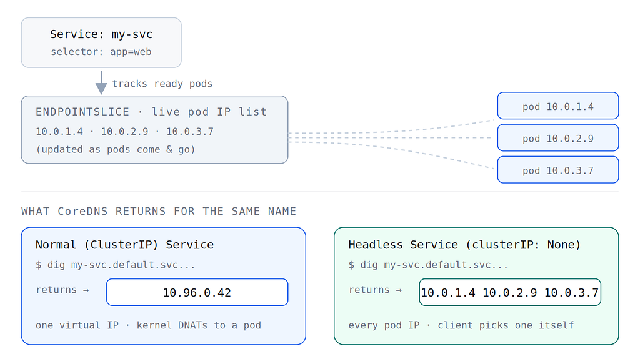This screenshot has width=640, height=364.
Task: Click the 'Normal (ClusterIP) Service' title
Action: click(124, 245)
